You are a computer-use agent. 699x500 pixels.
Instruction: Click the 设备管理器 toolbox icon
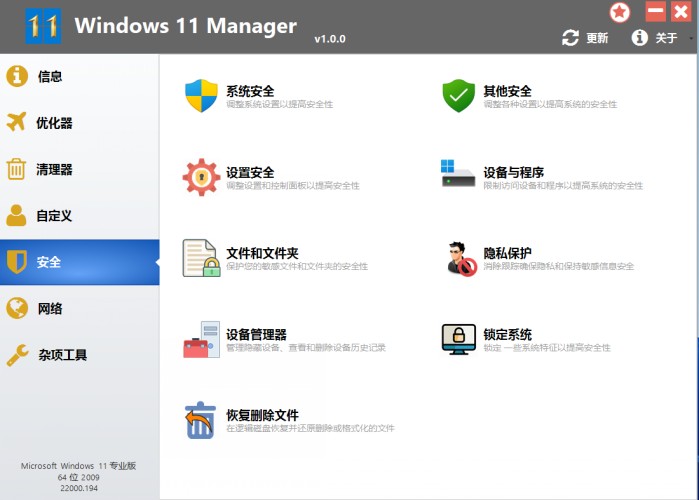tap(201, 339)
